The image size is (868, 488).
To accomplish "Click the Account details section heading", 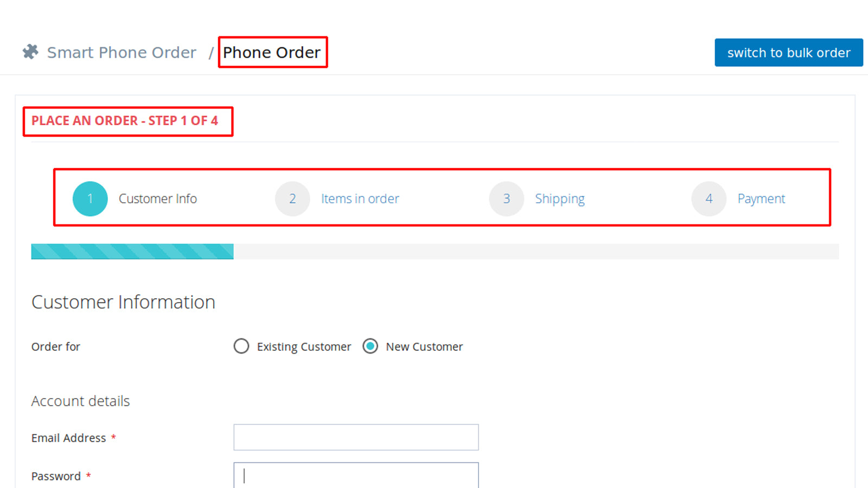I will click(80, 401).
